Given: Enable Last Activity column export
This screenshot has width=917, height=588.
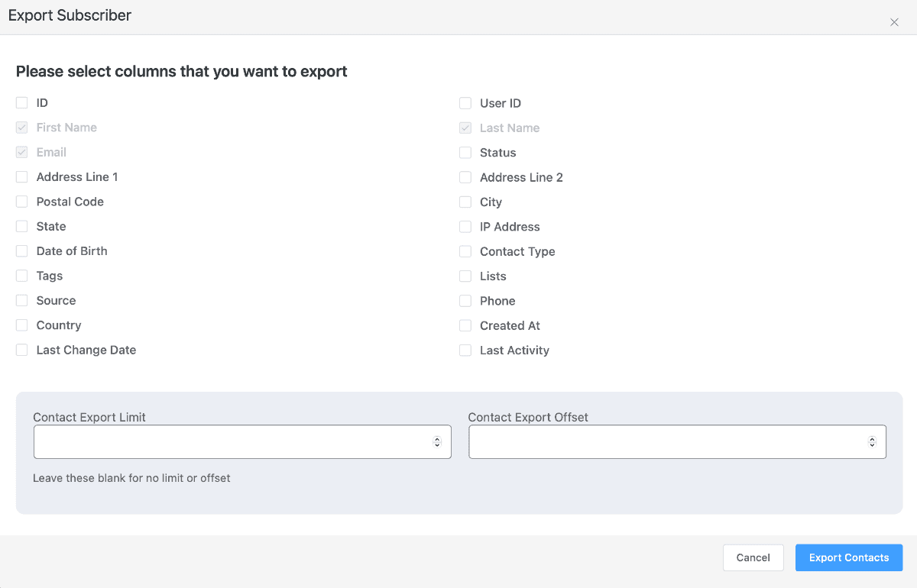Looking at the screenshot, I should (x=465, y=350).
